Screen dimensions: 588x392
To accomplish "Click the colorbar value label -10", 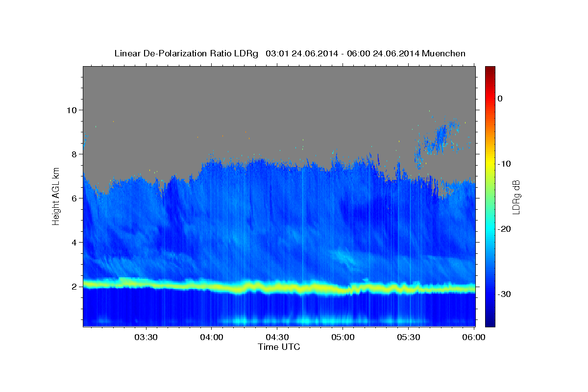I will [505, 164].
